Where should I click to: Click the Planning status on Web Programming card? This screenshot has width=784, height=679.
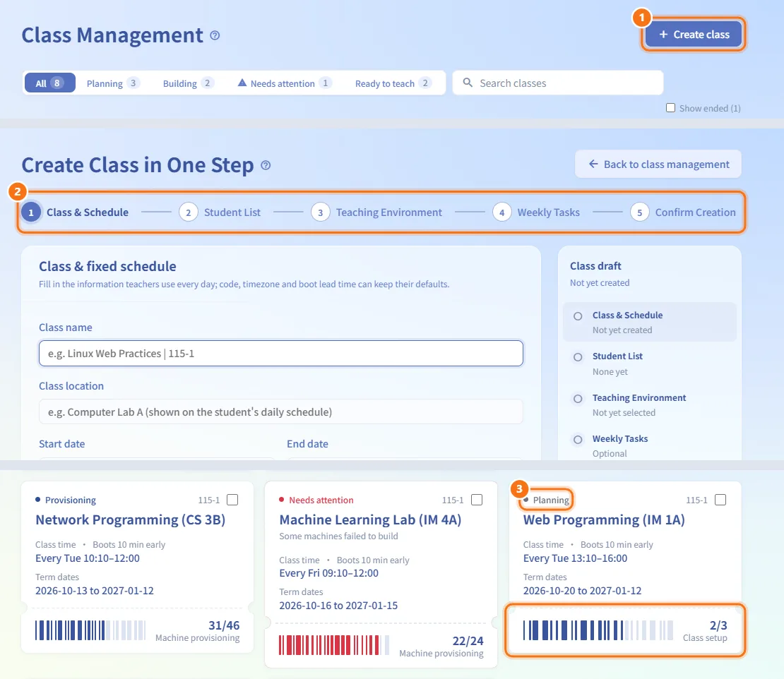547,500
